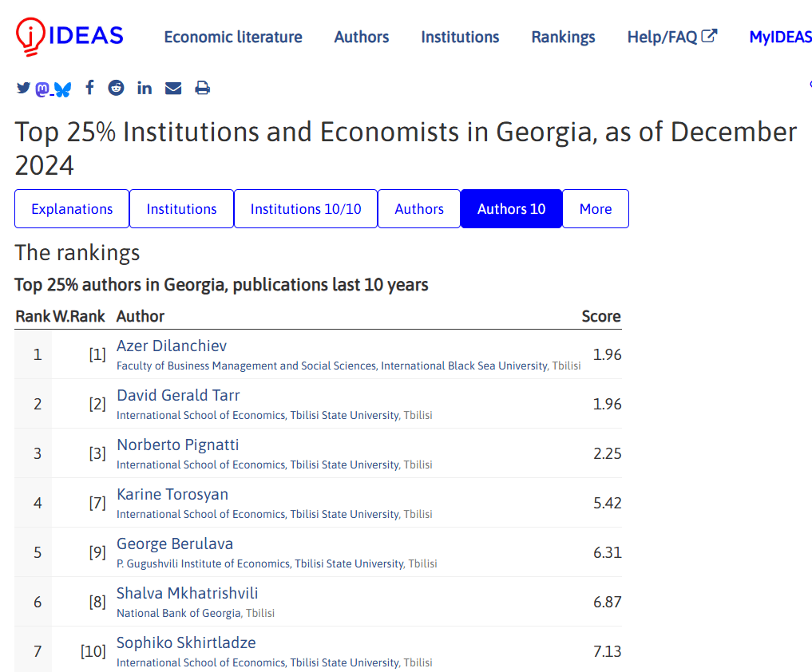Click the Rank column header
812x672 pixels.
tap(34, 316)
